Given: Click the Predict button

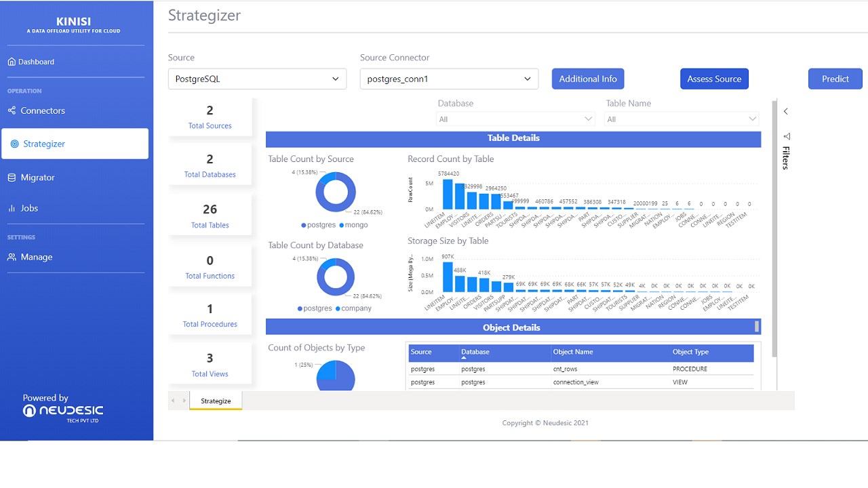Looking at the screenshot, I should pos(835,79).
